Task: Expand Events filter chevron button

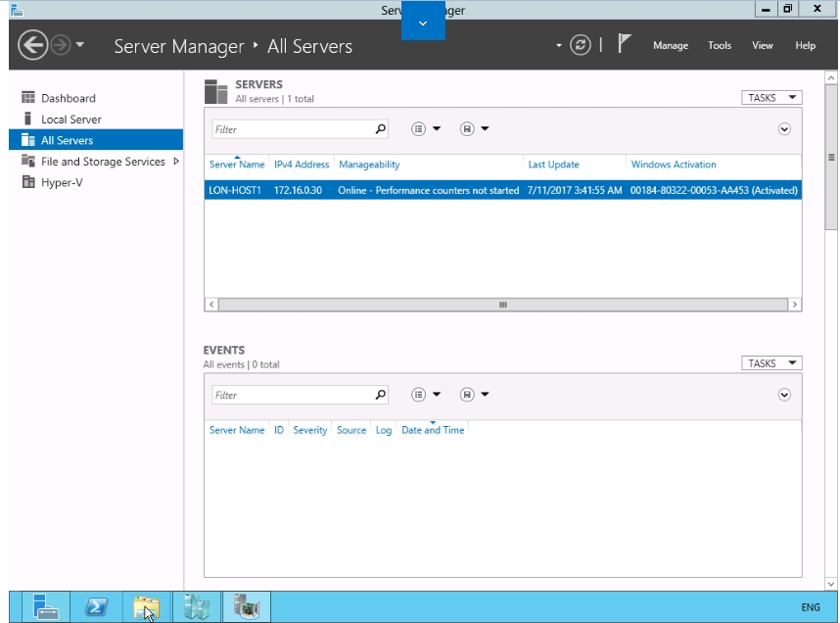Action: click(x=784, y=395)
